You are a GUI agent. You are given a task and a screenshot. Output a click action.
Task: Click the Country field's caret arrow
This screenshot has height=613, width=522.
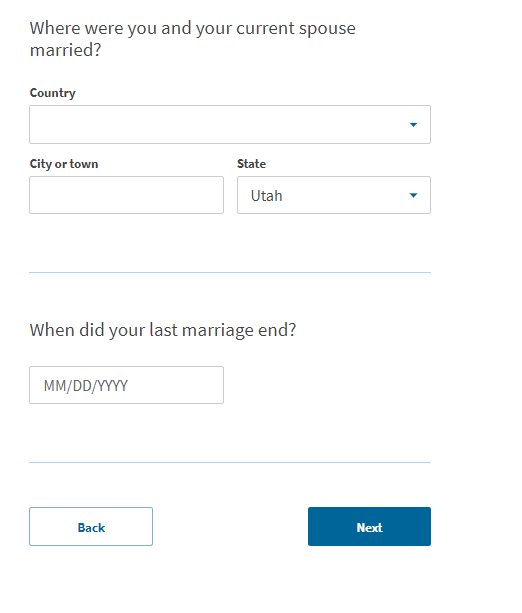click(x=413, y=125)
